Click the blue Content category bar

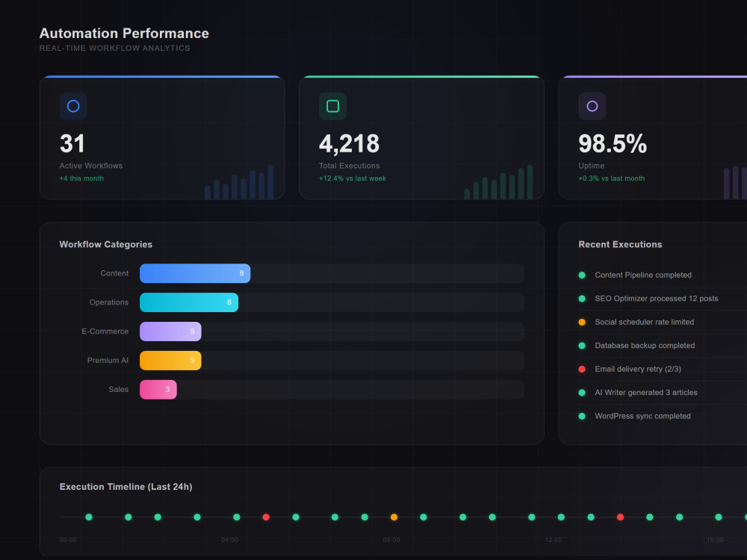point(195,273)
